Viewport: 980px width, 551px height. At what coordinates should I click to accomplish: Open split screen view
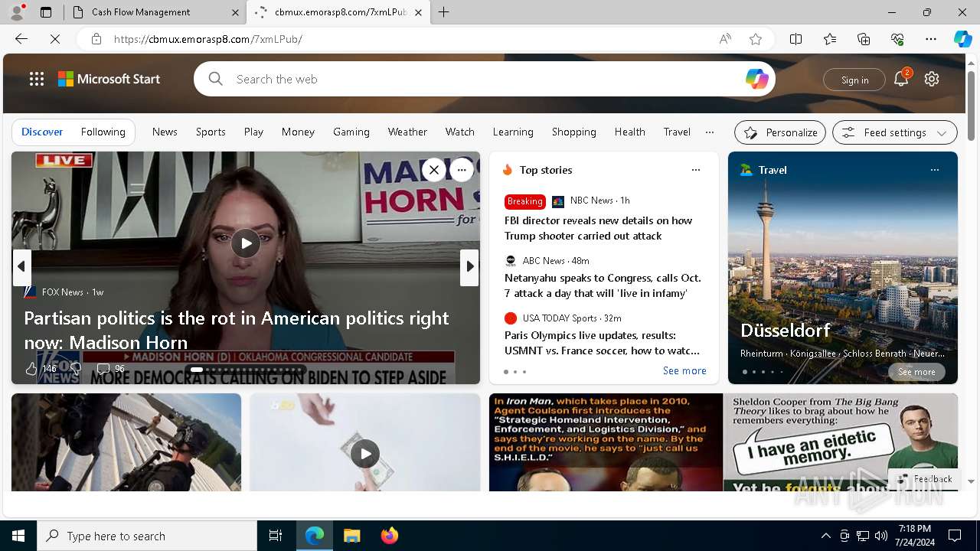click(795, 39)
